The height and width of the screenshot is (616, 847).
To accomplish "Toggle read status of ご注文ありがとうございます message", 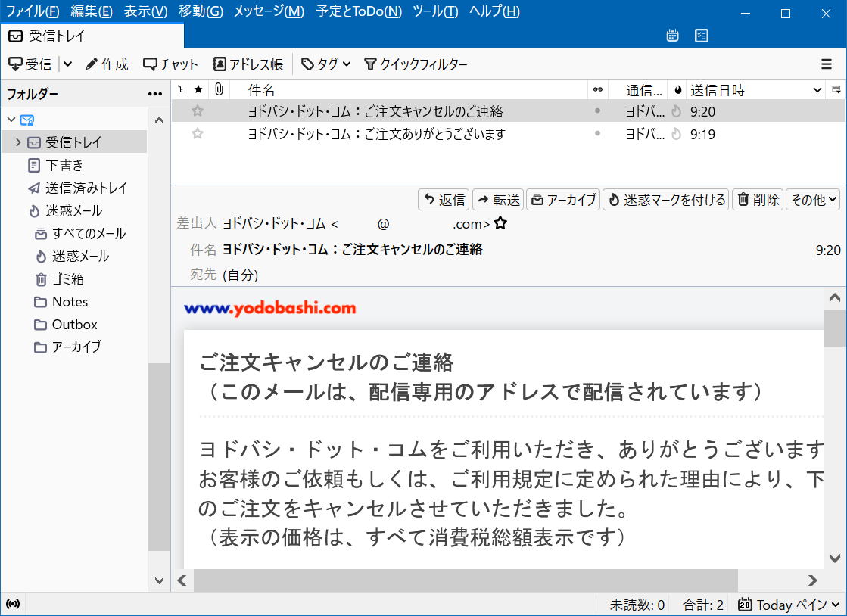I will coord(597,133).
